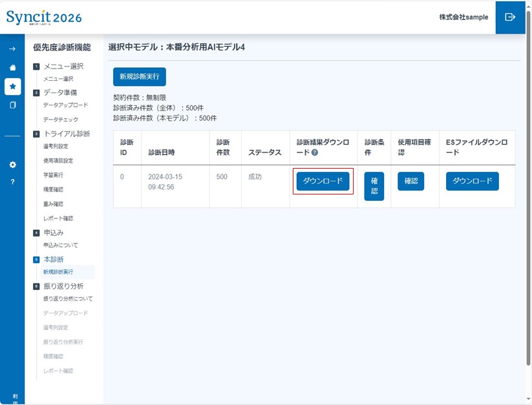Viewport: 532px width, 405px height.
Task: Open 振り返り分析について in the menu
Action: 67,298
